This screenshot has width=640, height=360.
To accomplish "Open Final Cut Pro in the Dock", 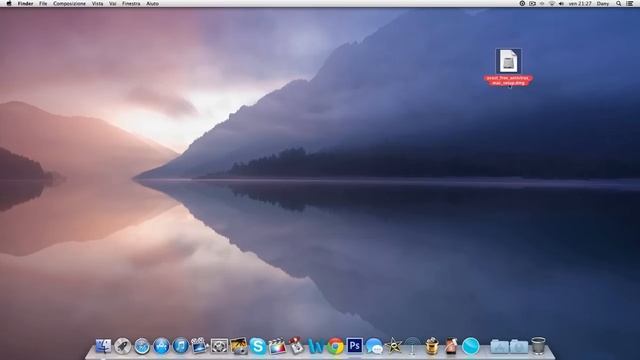I will [277, 346].
